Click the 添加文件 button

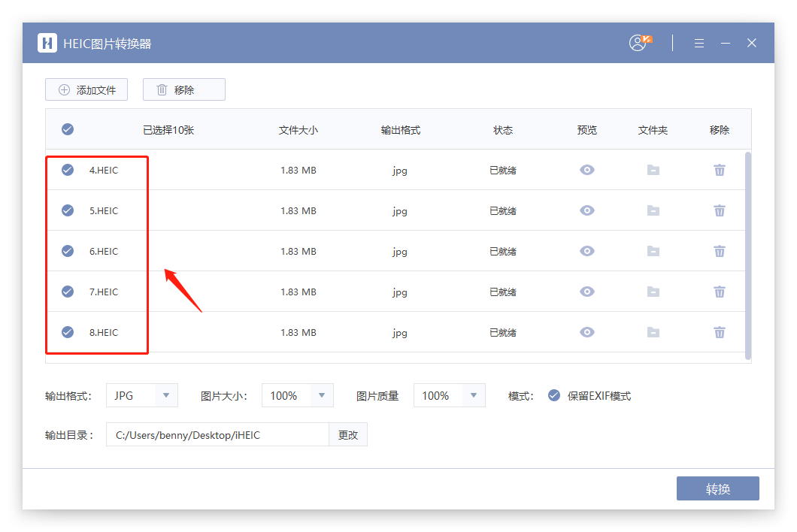(86, 89)
